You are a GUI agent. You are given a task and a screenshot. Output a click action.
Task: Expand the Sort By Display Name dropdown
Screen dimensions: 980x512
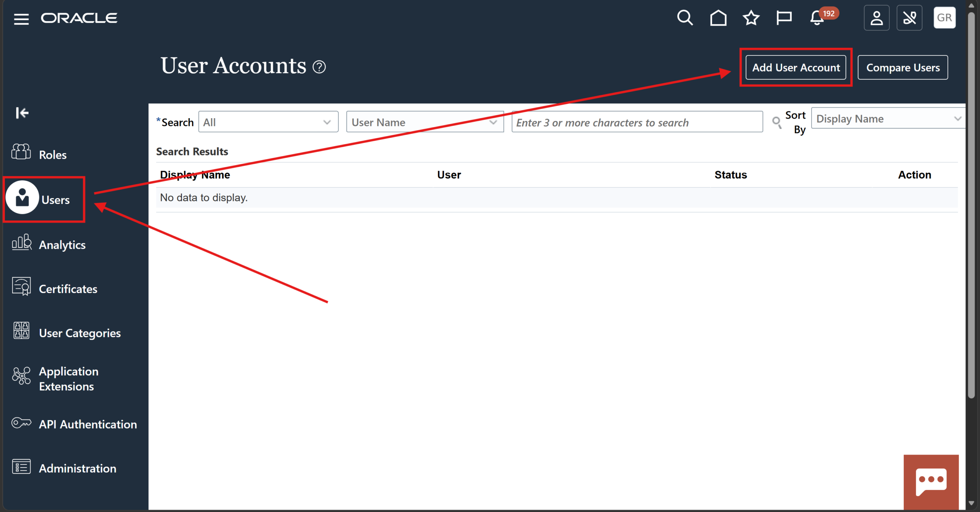click(x=888, y=118)
